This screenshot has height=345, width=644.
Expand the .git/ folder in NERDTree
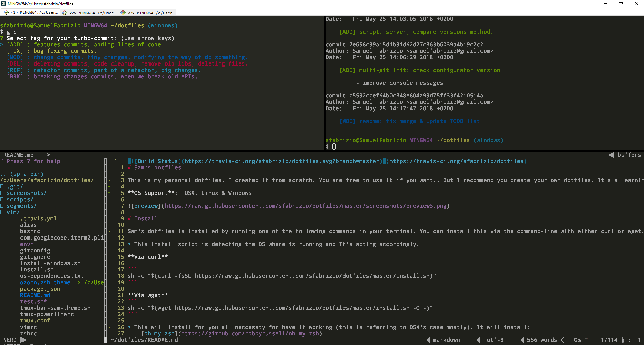(x=15, y=187)
